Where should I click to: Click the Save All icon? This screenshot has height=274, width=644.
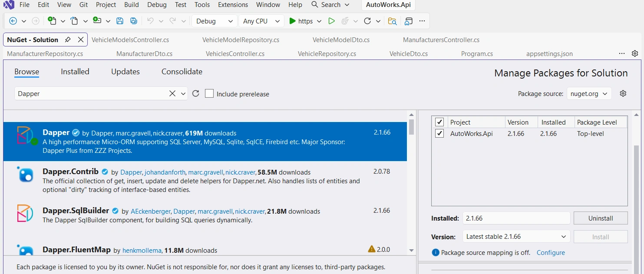click(134, 21)
